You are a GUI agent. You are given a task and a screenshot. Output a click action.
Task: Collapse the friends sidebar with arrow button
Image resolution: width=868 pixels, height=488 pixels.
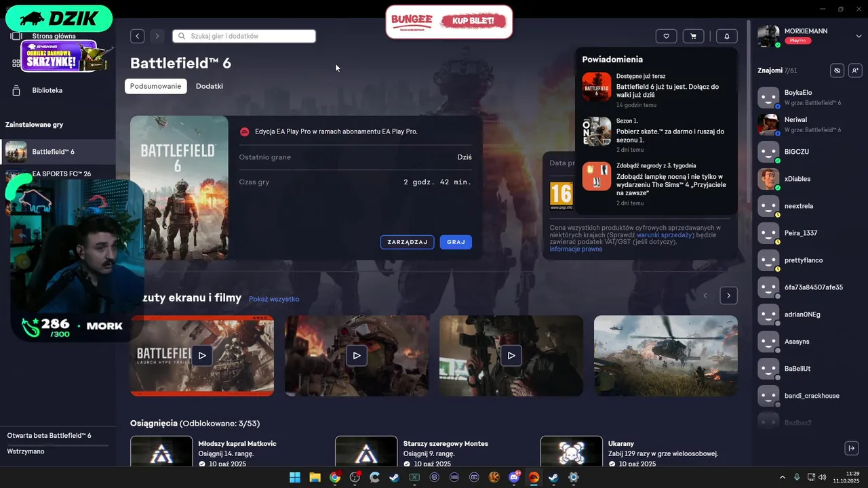852,448
